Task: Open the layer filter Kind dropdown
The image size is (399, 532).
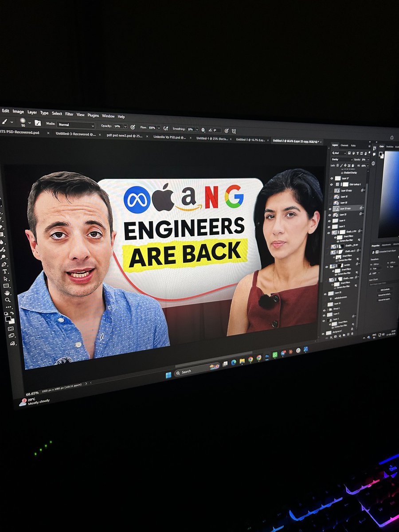Action: (339, 153)
